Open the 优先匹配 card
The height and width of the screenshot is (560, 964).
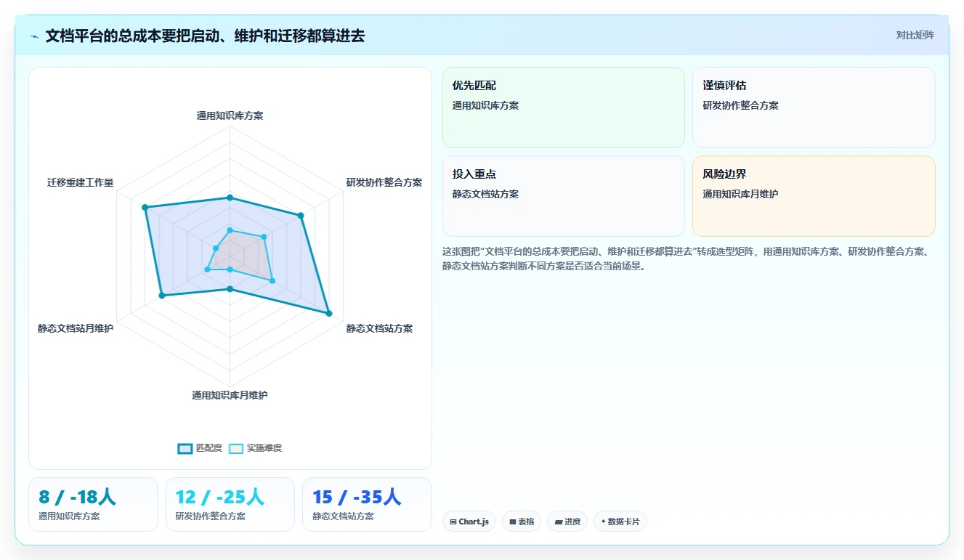[564, 107]
